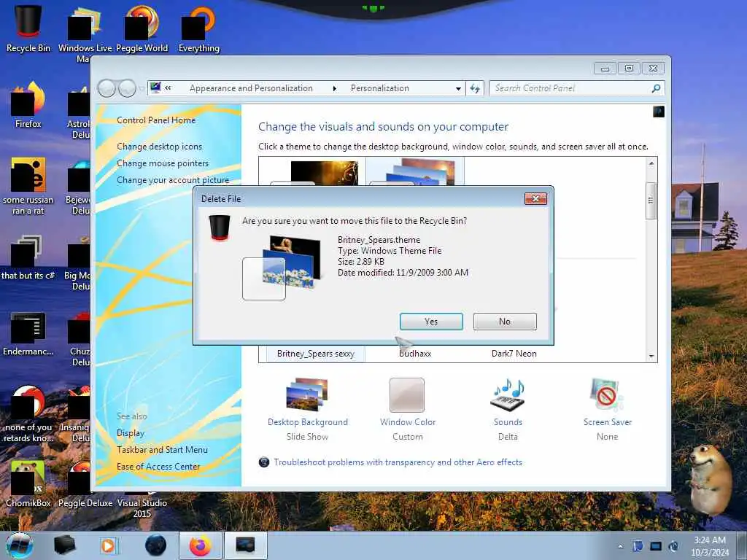Click the flag tray icon
Screen dimensions: 747x560
tap(638, 546)
